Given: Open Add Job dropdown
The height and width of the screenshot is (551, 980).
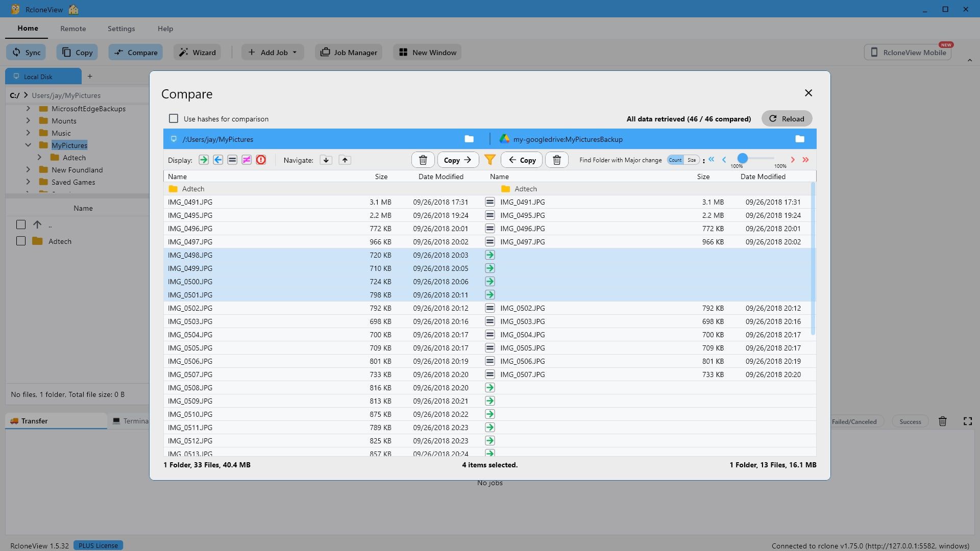Looking at the screenshot, I should coord(273,52).
